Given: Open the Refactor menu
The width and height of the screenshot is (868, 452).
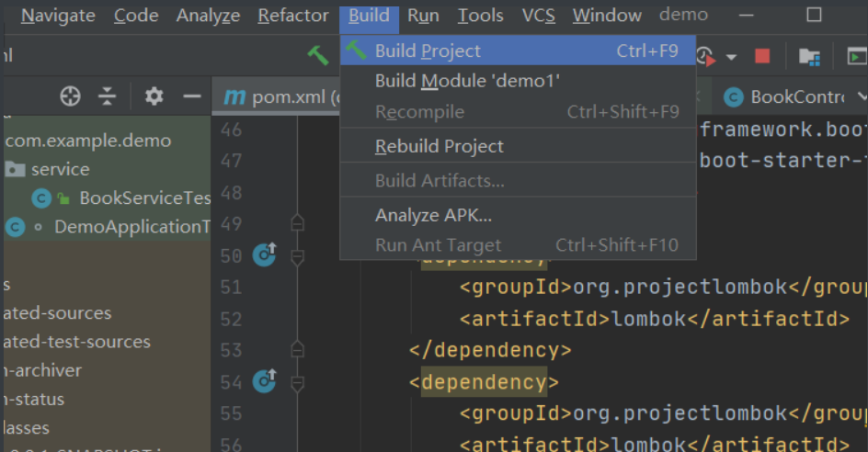Looking at the screenshot, I should click(x=293, y=16).
